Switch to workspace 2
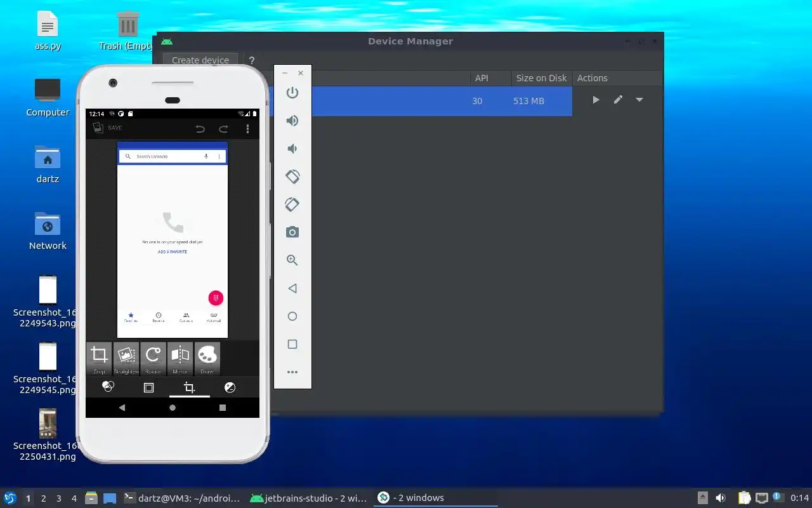The image size is (812, 508). click(x=44, y=498)
